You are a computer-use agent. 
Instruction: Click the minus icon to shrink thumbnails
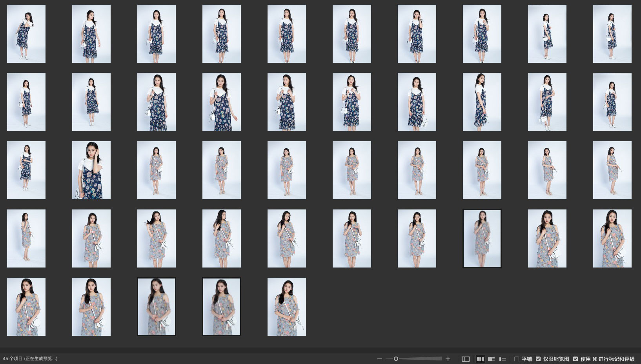tap(379, 359)
